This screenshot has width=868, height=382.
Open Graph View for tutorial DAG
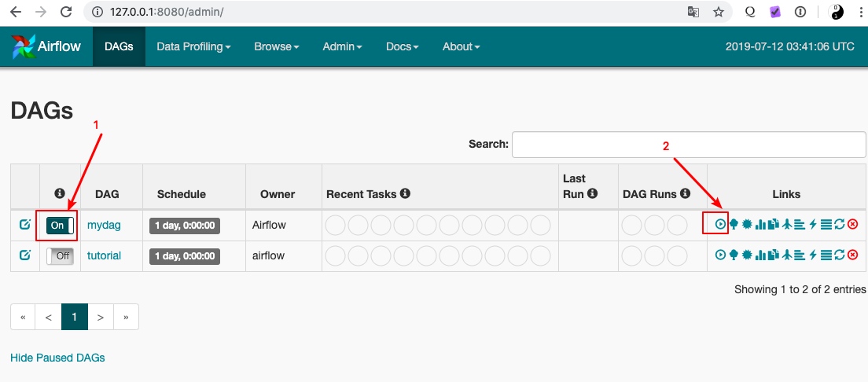point(748,255)
